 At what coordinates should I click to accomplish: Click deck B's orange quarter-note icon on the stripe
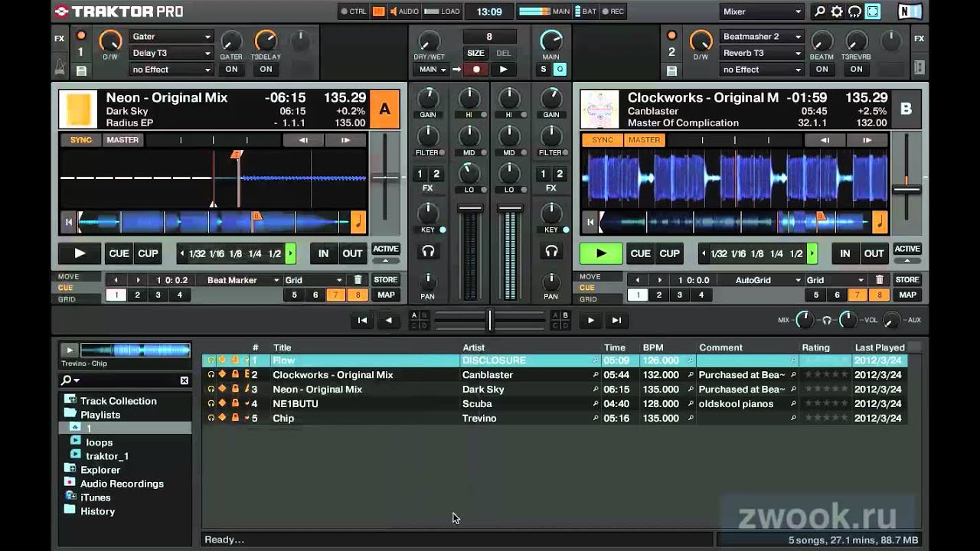[x=880, y=222]
